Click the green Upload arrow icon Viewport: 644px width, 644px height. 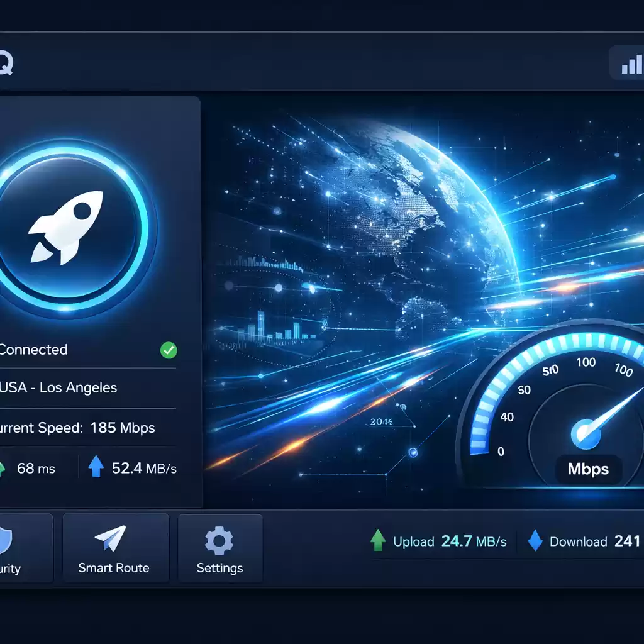point(377,540)
